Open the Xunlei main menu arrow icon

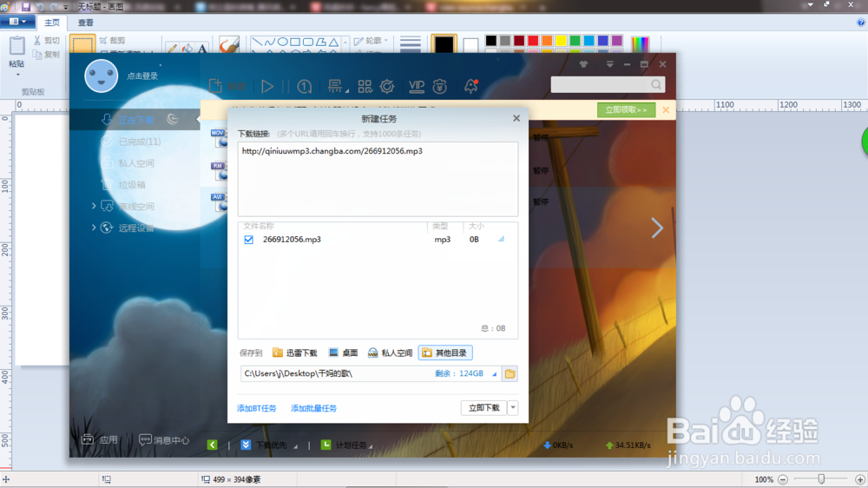[609, 64]
